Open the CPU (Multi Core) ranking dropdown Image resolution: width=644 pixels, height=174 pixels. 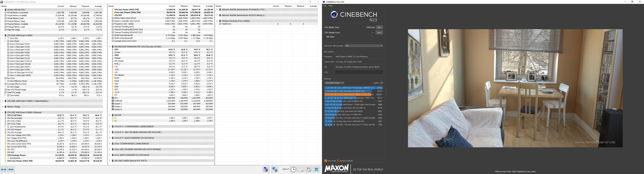click(x=334, y=83)
